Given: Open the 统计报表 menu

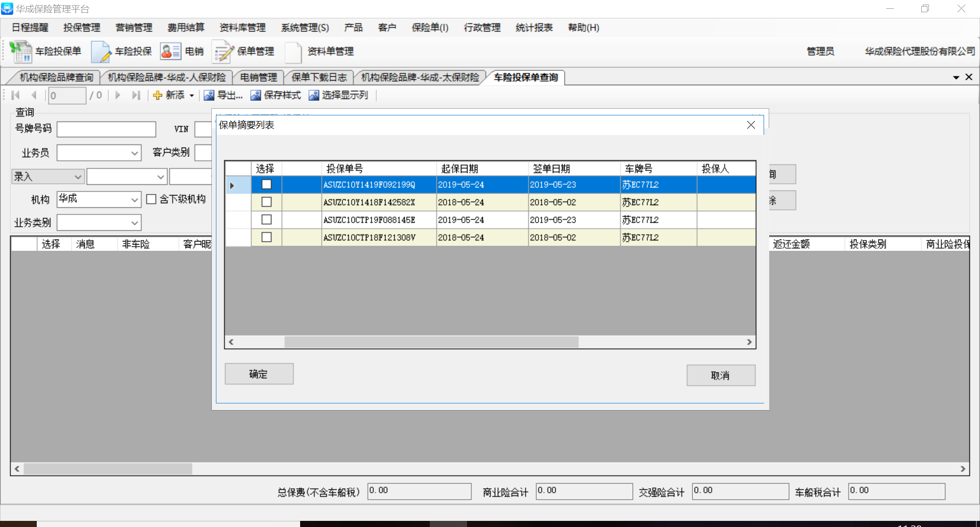Looking at the screenshot, I should (534, 28).
